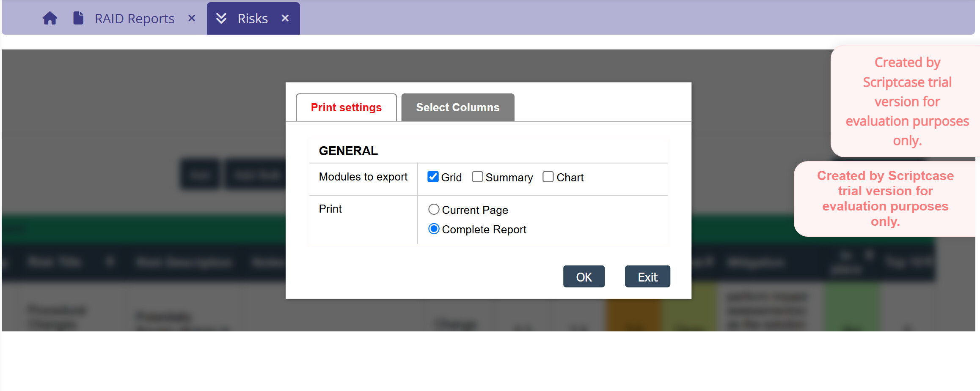Close the Risks tab
This screenshot has height=391, width=980.
coord(285,18)
